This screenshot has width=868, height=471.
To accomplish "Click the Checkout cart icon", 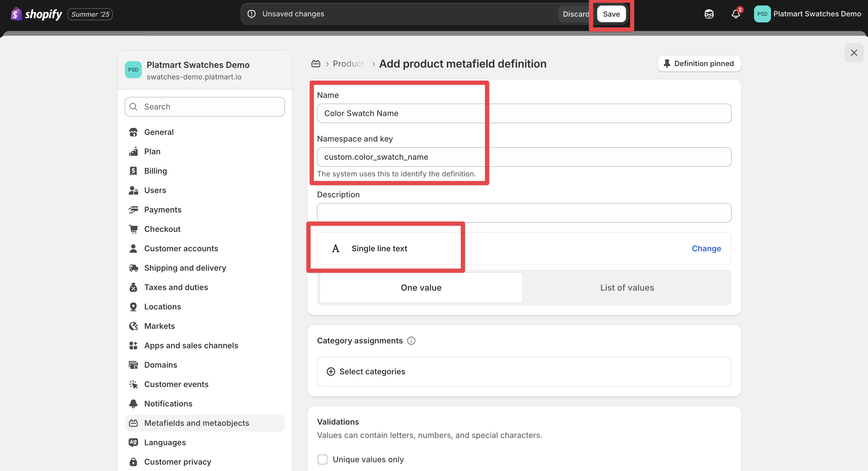I will pyautogui.click(x=133, y=229).
